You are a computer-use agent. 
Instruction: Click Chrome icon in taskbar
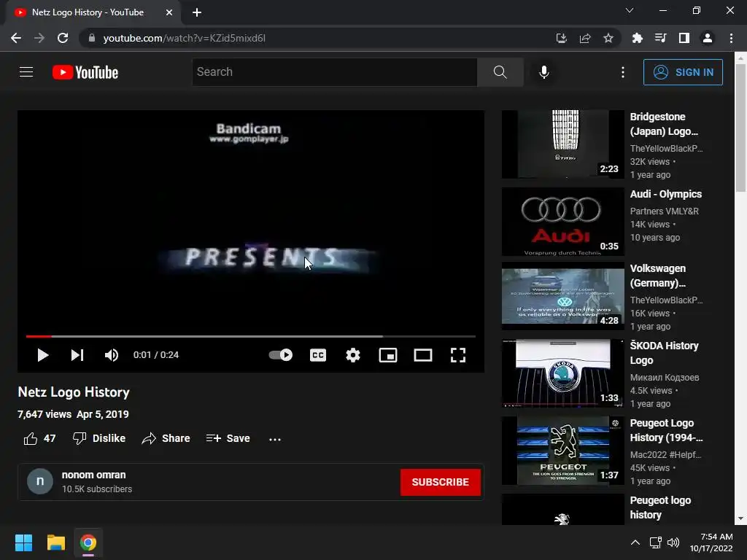coord(88,542)
